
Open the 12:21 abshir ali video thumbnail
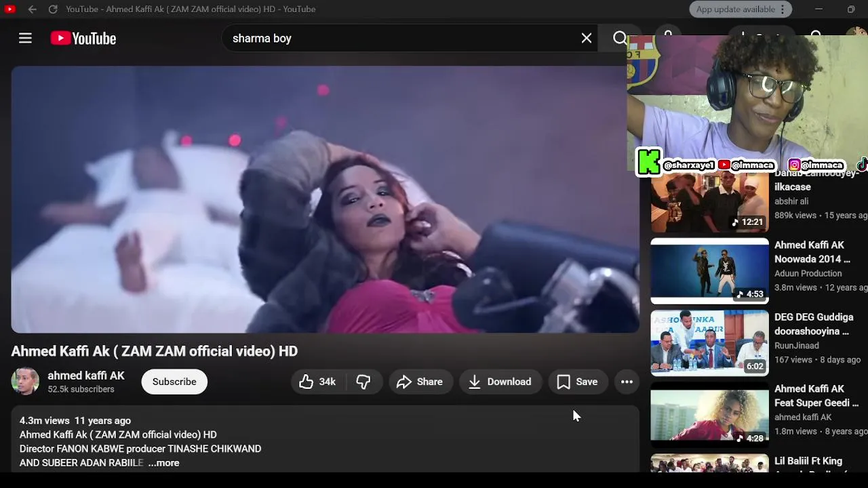point(710,201)
